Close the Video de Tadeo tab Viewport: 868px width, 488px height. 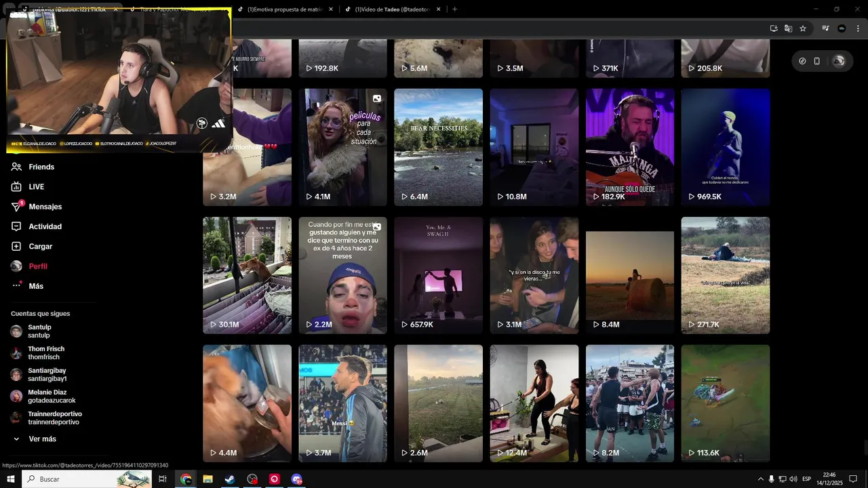click(439, 9)
